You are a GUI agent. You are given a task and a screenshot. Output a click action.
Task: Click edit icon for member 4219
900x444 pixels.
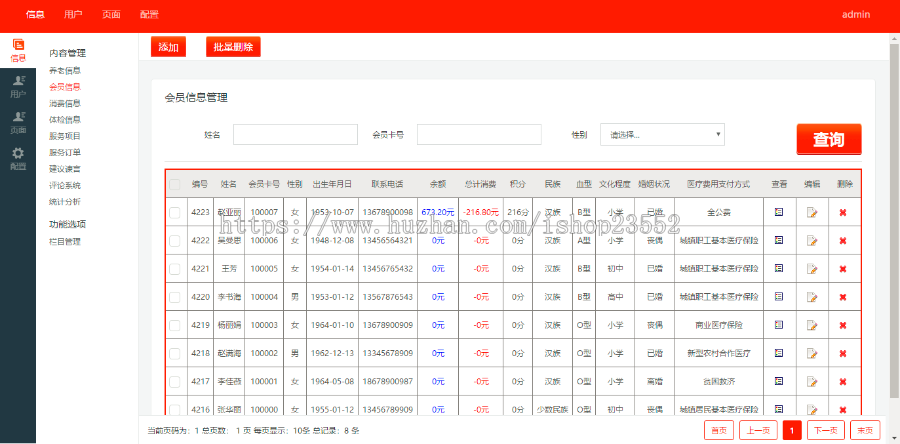812,325
